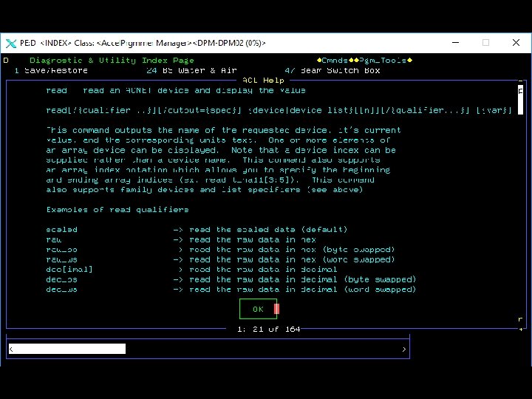Click the 'dec_ws' qualifier line
The image size is (532, 399).
(x=231, y=290)
